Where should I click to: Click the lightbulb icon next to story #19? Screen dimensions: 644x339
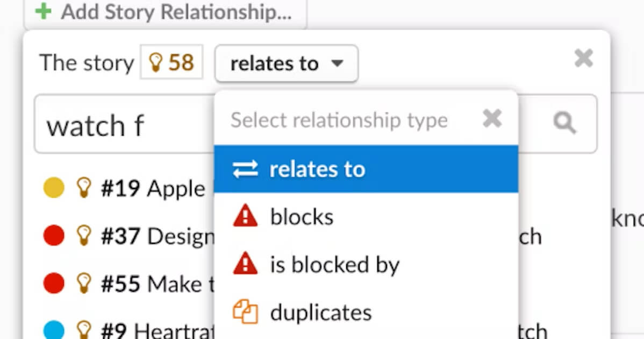click(84, 188)
